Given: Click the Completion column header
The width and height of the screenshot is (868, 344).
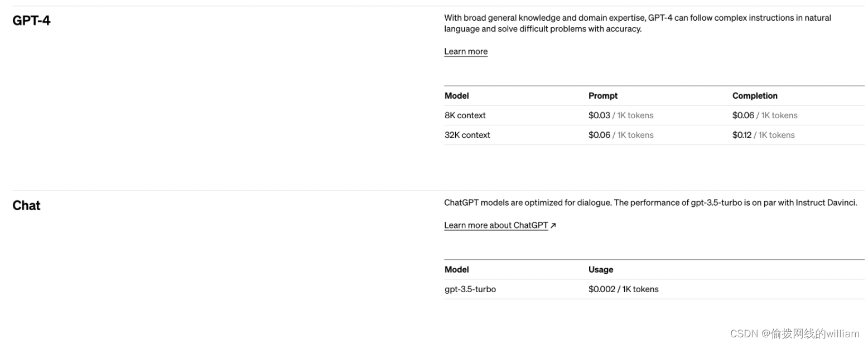Looking at the screenshot, I should coord(755,96).
